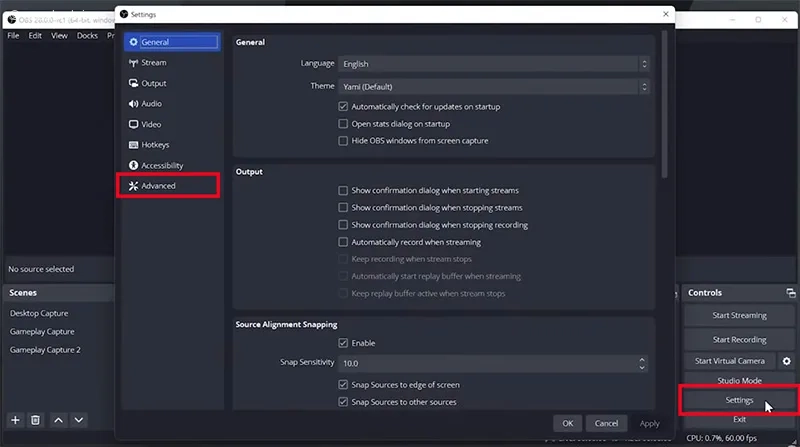
Task: Open the Edit menu in OBS
Action: coord(35,36)
